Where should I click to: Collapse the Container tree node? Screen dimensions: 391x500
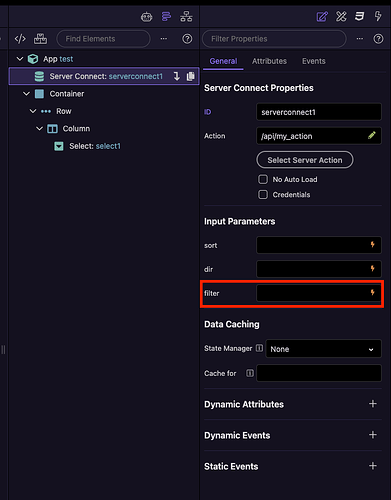(26, 94)
